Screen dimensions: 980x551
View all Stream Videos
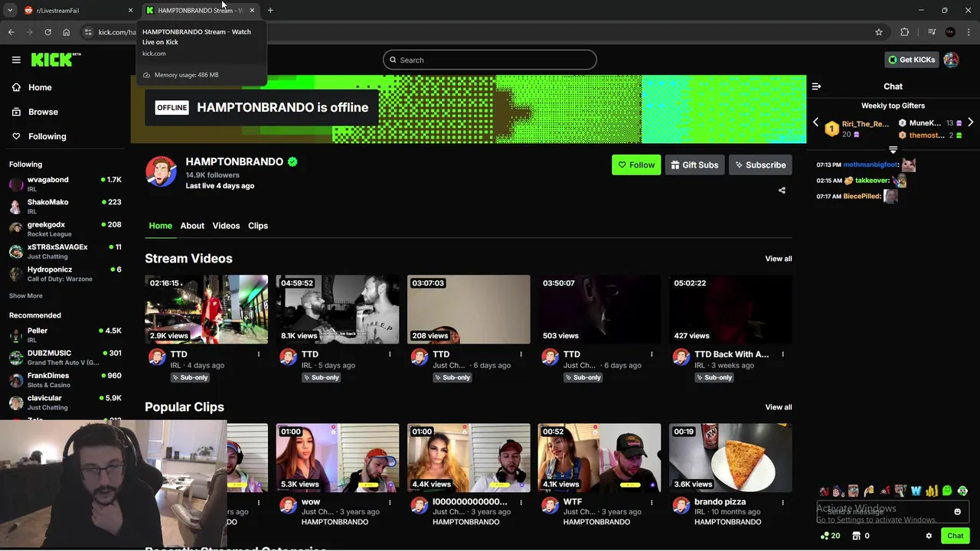[779, 259]
